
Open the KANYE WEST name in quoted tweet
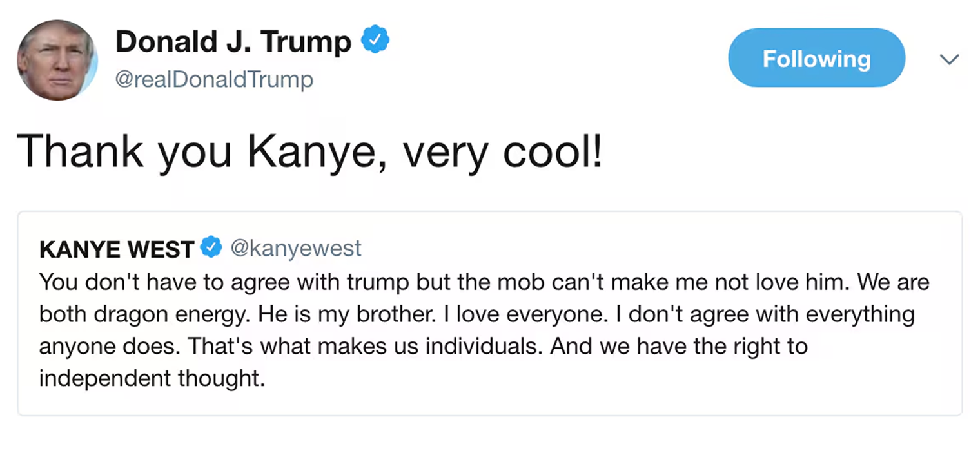tap(117, 249)
